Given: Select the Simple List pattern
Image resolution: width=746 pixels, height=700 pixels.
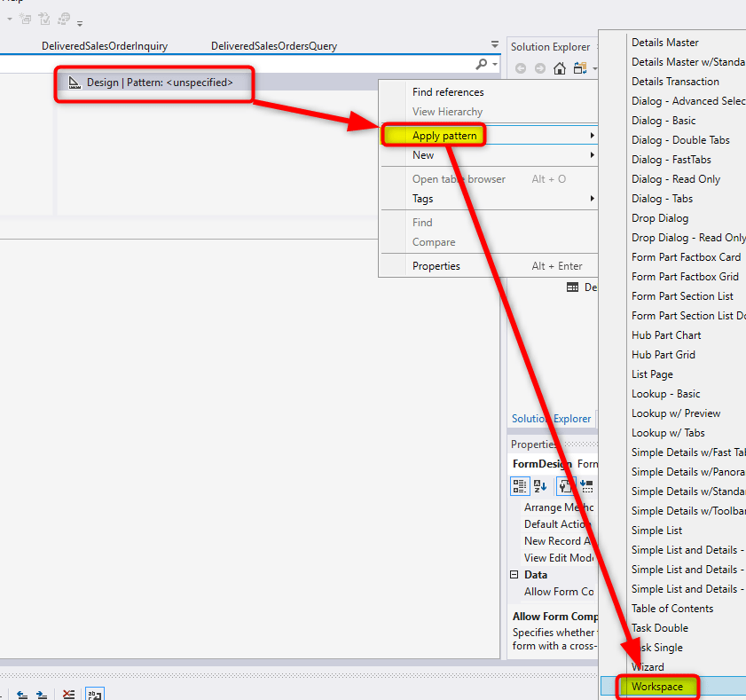Looking at the screenshot, I should pyautogui.click(x=656, y=531).
